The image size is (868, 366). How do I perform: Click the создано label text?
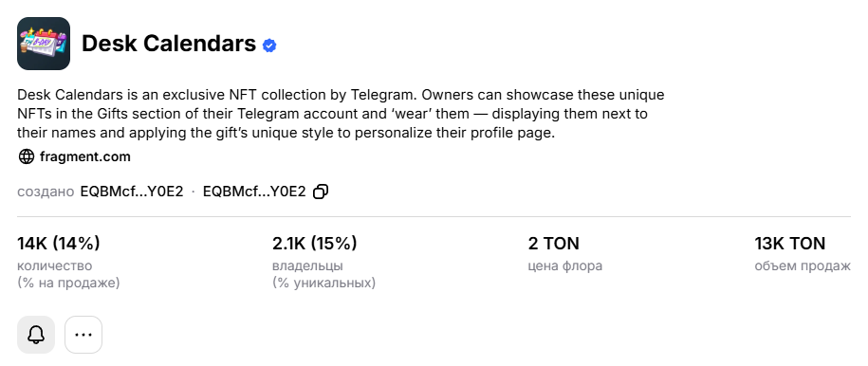pos(46,192)
